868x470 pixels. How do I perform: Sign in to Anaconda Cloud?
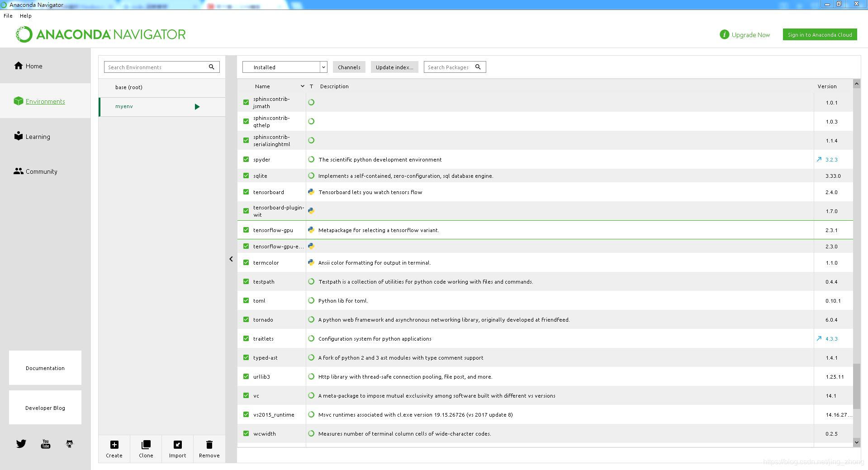click(820, 34)
